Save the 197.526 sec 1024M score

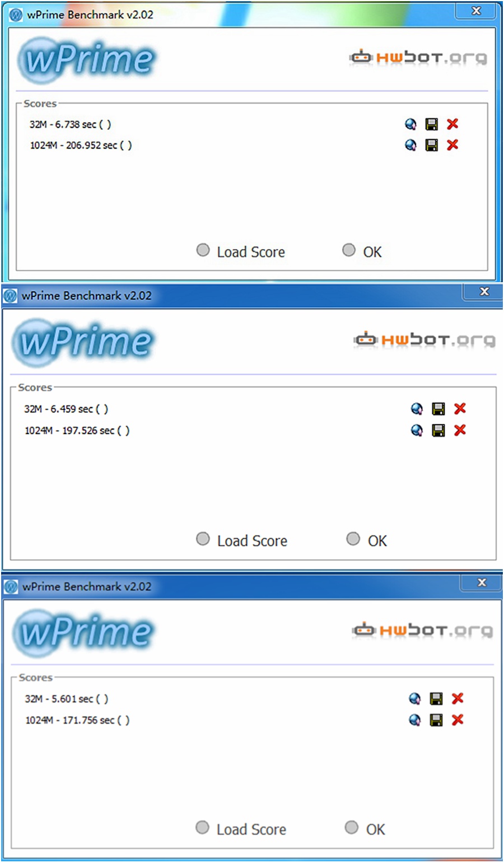438,430
